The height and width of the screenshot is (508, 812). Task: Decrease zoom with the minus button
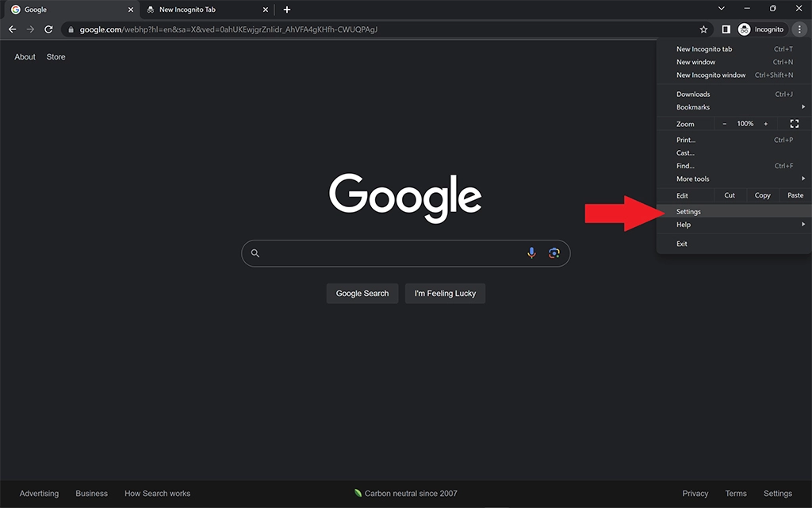[x=725, y=123]
